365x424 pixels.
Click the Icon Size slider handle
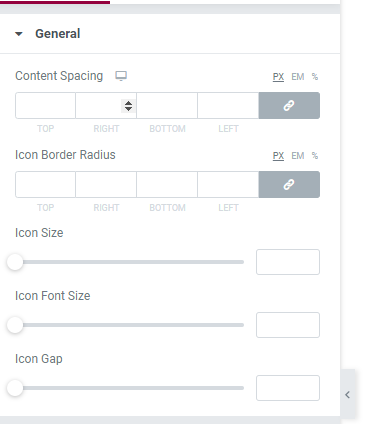[15, 262]
